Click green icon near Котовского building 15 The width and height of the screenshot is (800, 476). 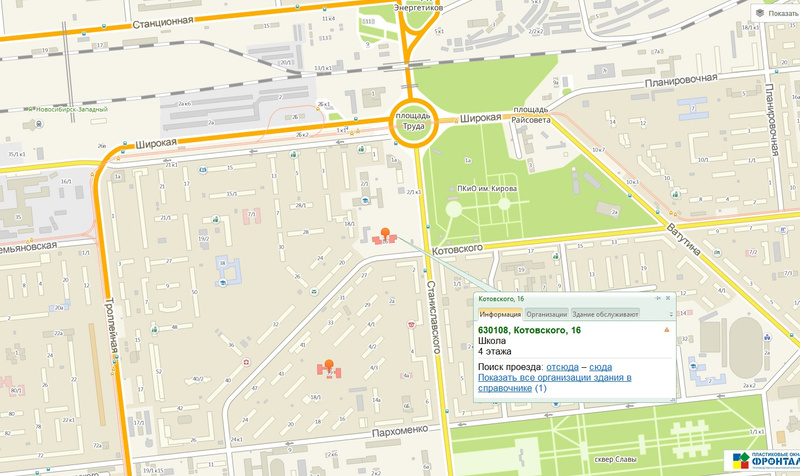[x=556, y=257]
